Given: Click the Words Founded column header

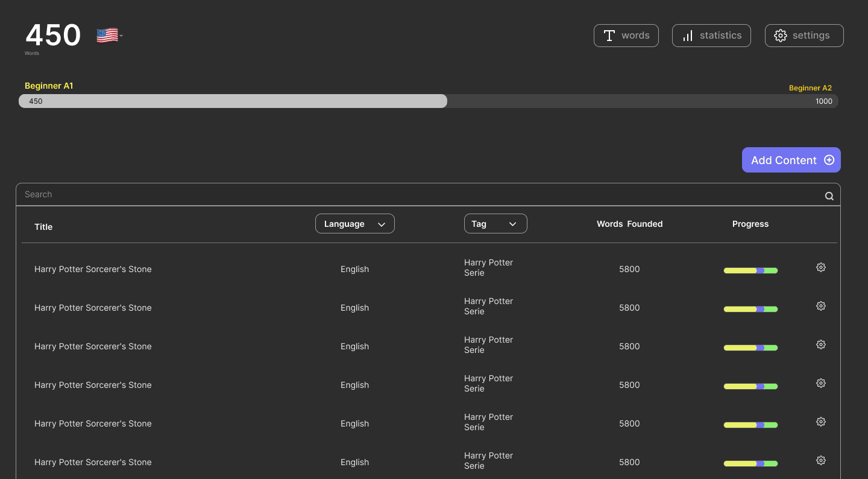Looking at the screenshot, I should [x=629, y=224].
